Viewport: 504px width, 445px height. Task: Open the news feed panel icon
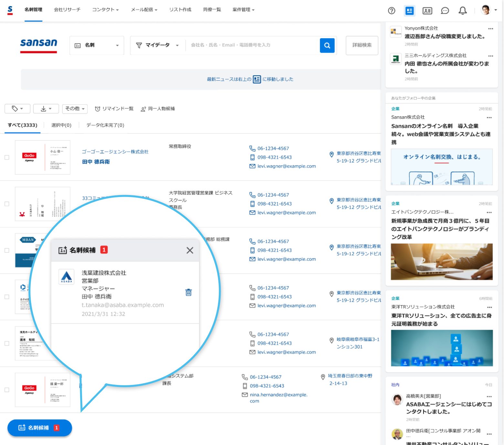410,11
